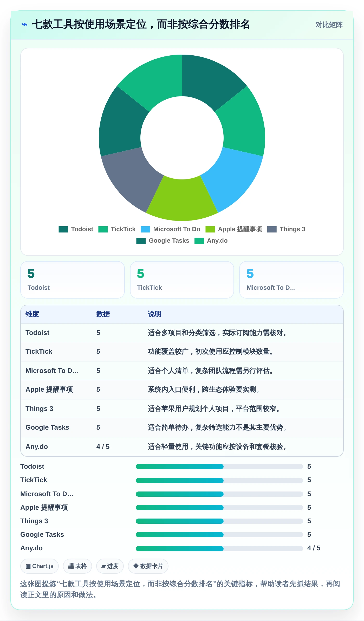Toggle the Apple 提醒事项 legend item
Image resolution: width=364 pixels, height=621 pixels.
[x=234, y=229]
